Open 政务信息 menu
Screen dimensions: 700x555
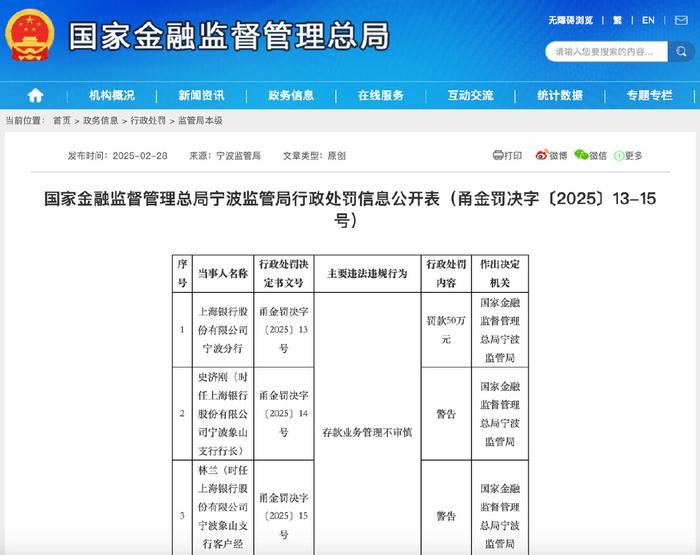point(291,95)
